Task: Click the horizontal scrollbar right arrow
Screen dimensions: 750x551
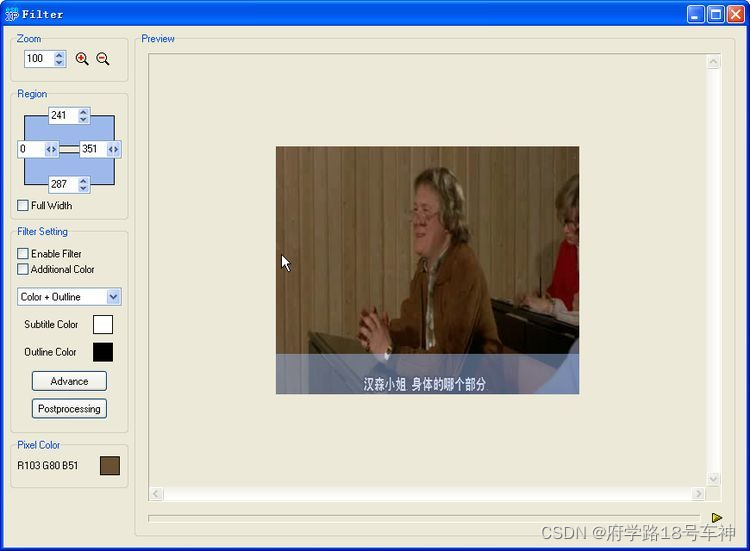Action: coord(698,494)
